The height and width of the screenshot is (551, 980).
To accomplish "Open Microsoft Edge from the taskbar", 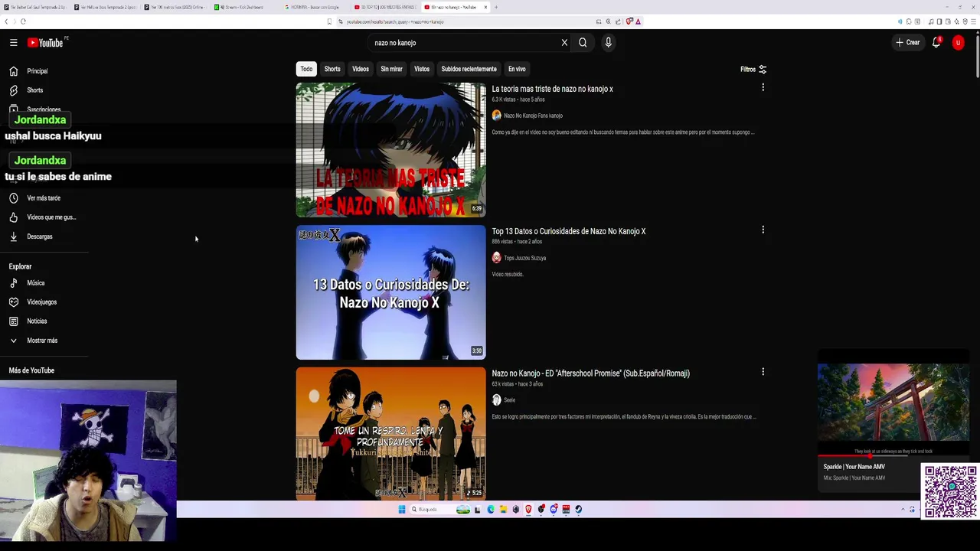I will click(x=491, y=510).
